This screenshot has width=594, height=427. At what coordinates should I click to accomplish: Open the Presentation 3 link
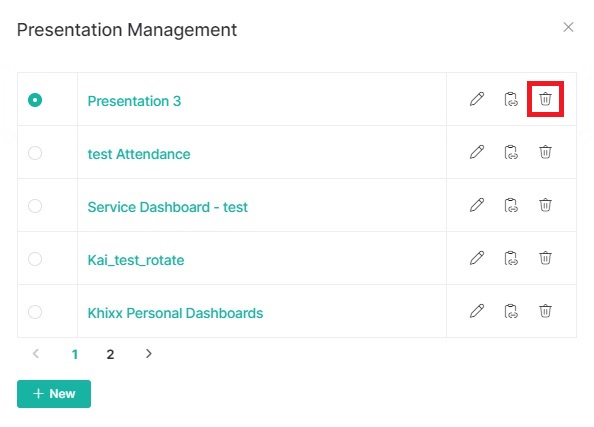click(134, 101)
